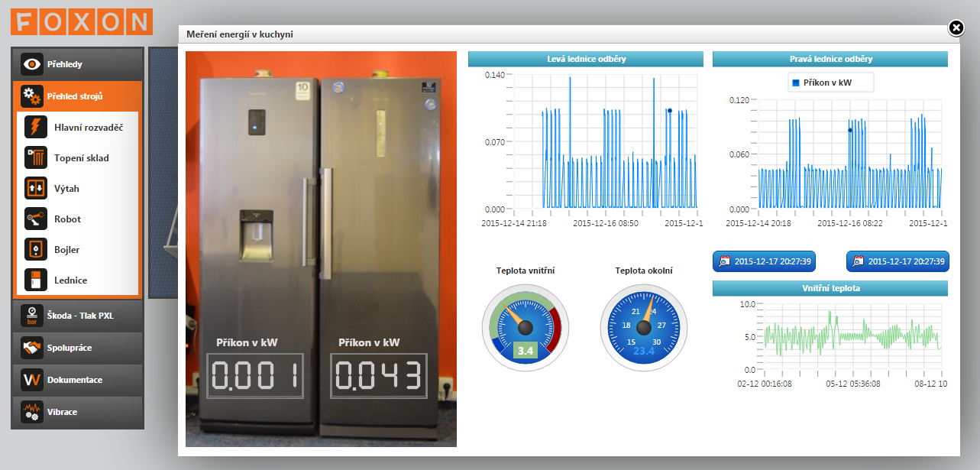Viewport: 980px width, 470px height.
Task: Click the dialog title Měření energií v kuchyni
Action: 240,34
